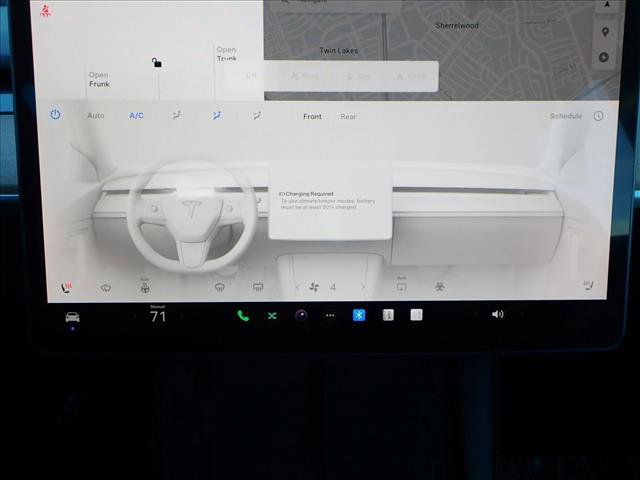
Task: Increase fan speed with right chevron
Action: pyautogui.click(x=363, y=287)
